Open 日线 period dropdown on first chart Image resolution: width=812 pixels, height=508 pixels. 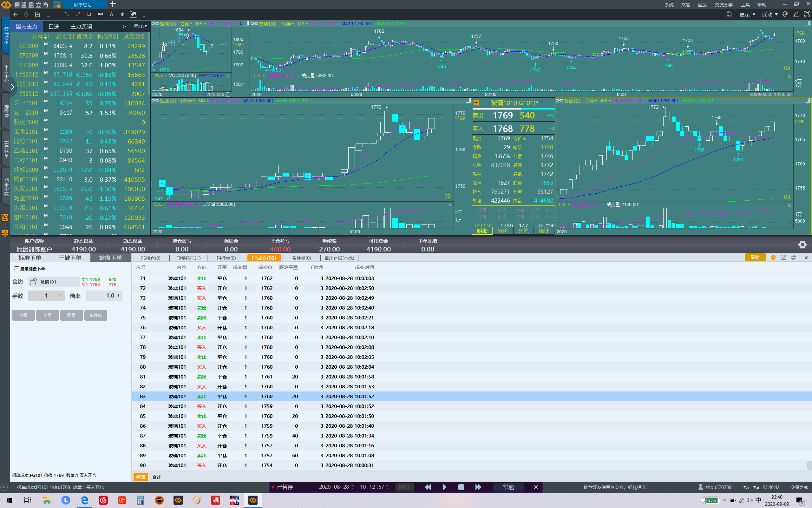click(186, 24)
